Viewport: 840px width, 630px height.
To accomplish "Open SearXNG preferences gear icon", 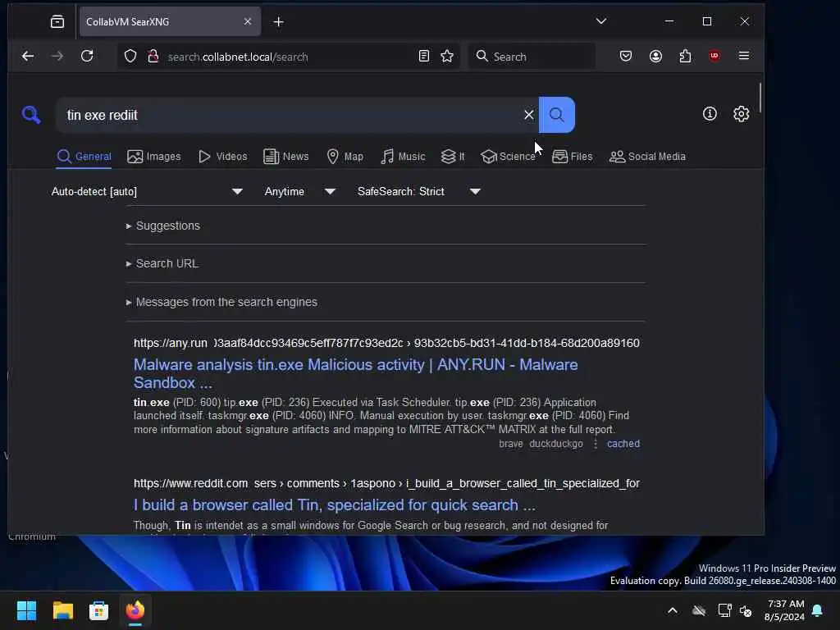I will pyautogui.click(x=742, y=113).
